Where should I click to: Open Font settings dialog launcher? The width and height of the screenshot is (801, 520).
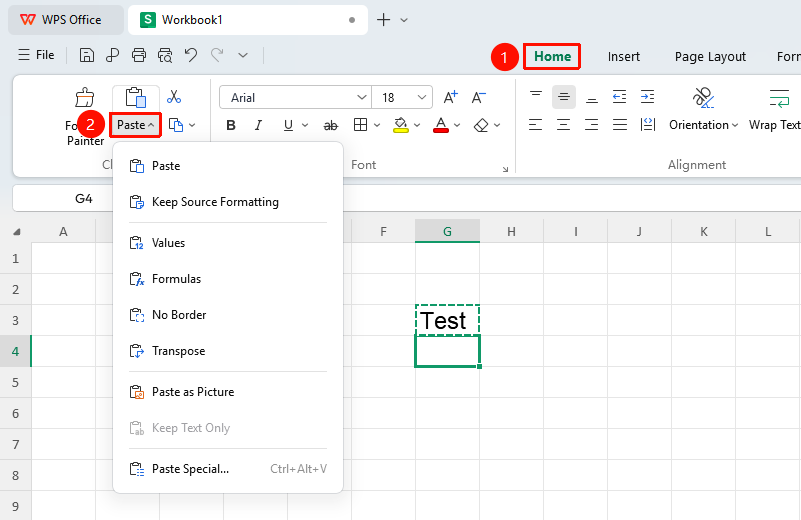[x=505, y=169]
